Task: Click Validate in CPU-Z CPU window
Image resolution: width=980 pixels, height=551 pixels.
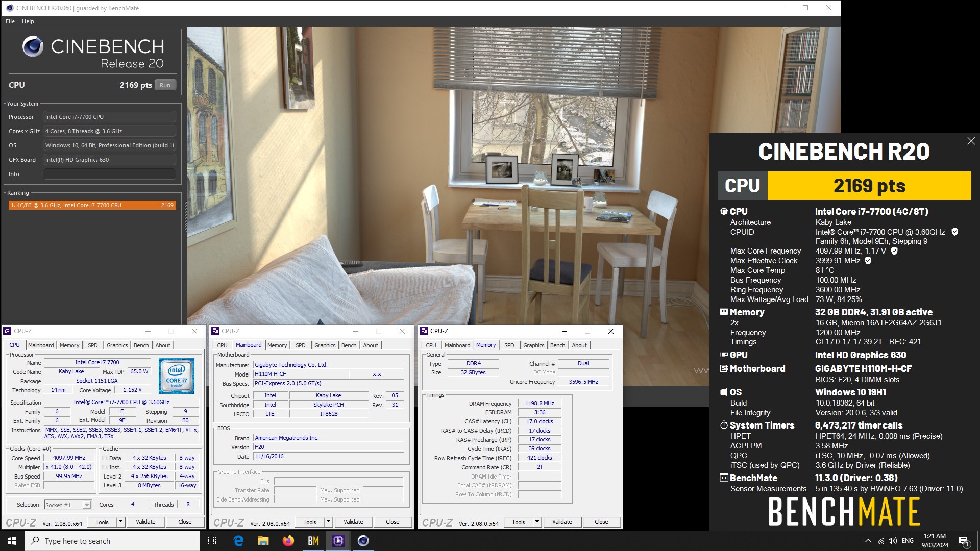Action: [145, 522]
